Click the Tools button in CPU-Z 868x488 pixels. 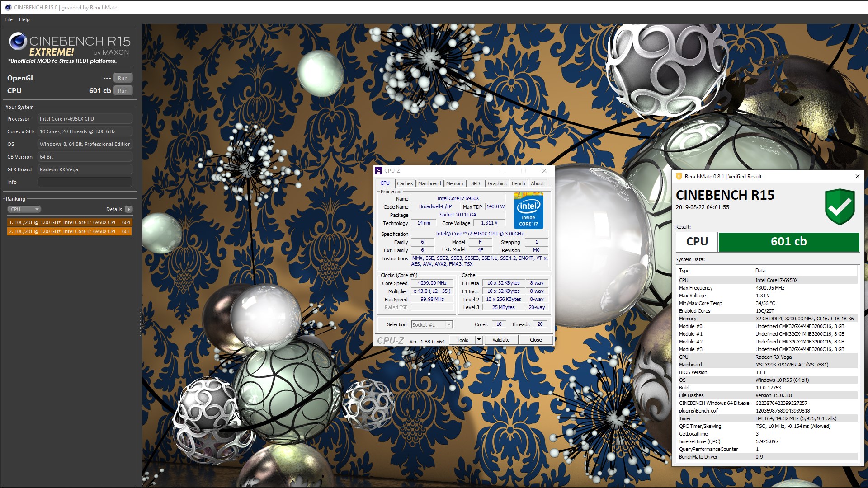(462, 340)
